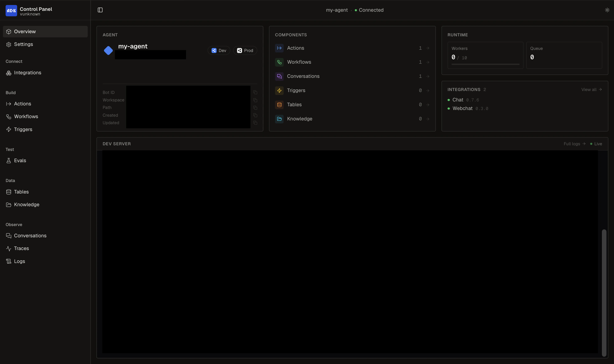Image resolution: width=614 pixels, height=364 pixels.
Task: Collapse the sidebar using the panel toggle icon
Action: 100,10
